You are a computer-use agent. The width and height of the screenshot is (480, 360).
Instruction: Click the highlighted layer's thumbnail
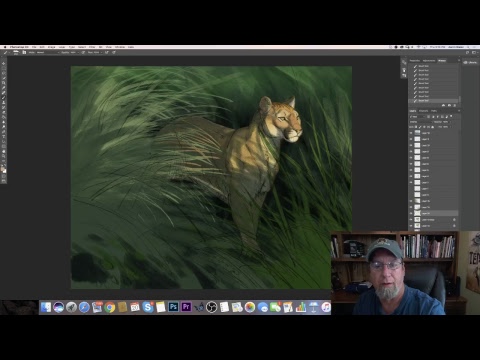point(417,213)
